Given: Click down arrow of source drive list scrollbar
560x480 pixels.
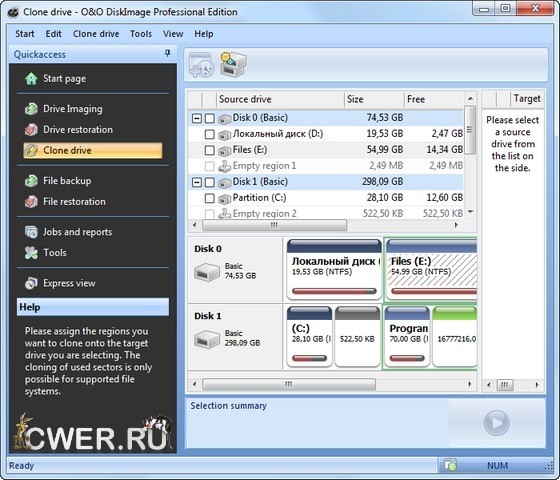Looking at the screenshot, I should pyautogui.click(x=470, y=212).
